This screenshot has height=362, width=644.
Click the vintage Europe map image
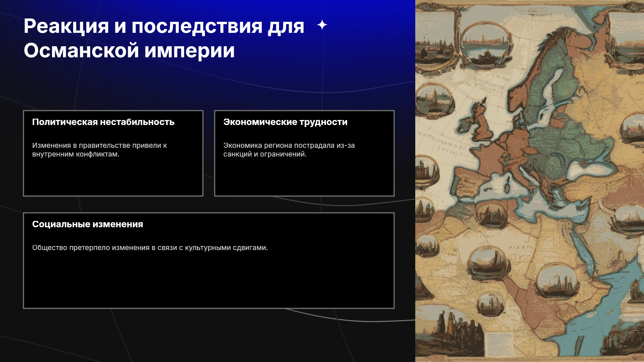point(530,181)
